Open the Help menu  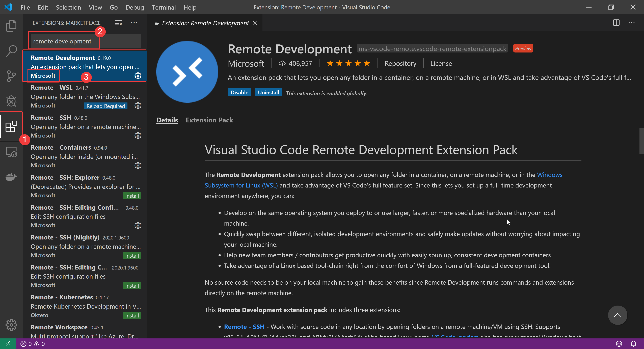click(x=190, y=7)
